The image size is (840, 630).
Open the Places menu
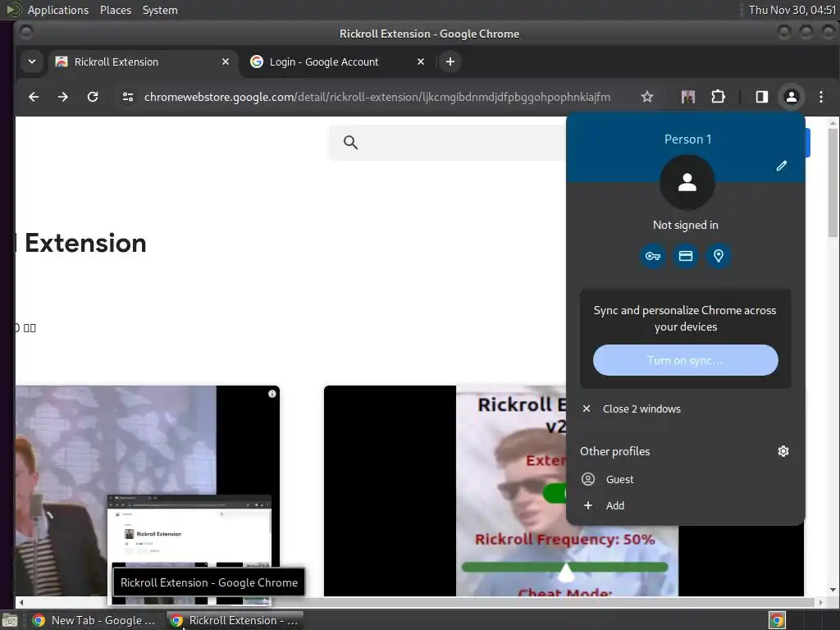point(115,10)
